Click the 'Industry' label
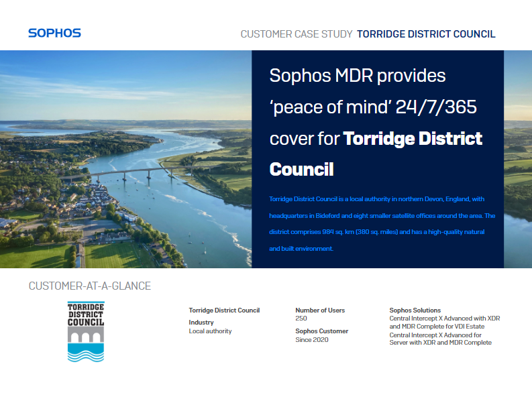532x399 pixels. pos(201,323)
